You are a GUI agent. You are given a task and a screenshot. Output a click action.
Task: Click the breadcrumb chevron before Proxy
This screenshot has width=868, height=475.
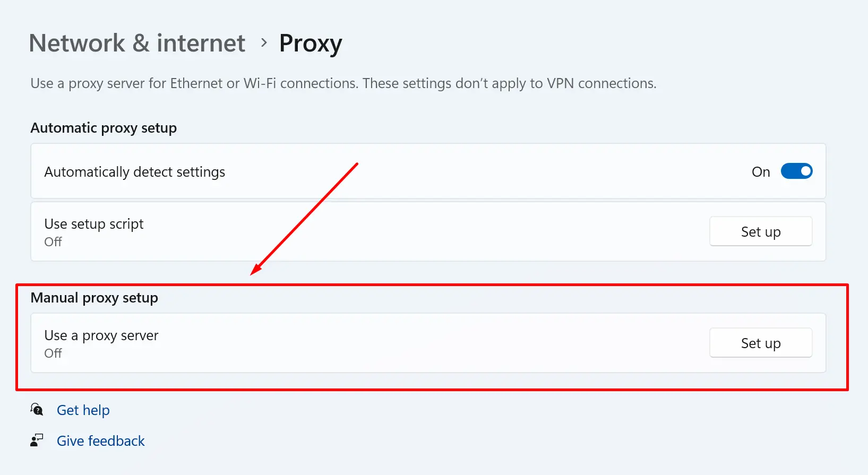coord(264,43)
